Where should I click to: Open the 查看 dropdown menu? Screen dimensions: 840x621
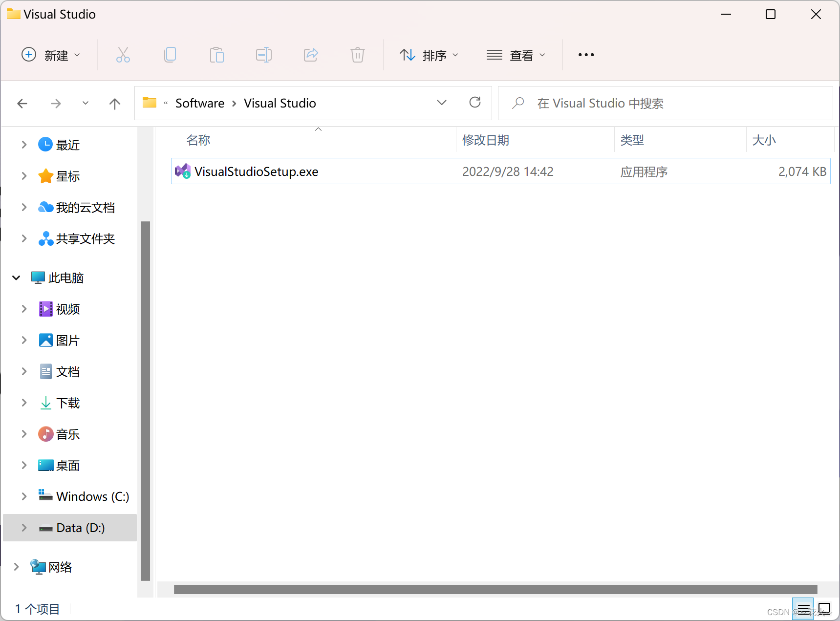tap(517, 55)
